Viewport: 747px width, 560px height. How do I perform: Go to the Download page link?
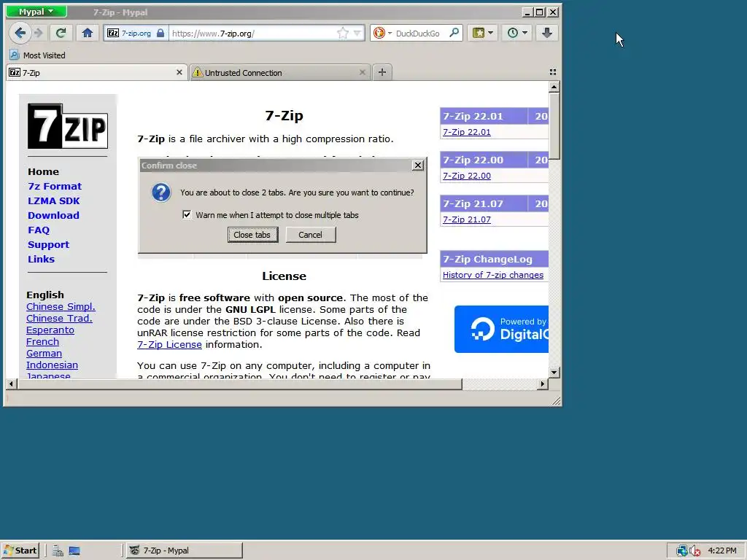53,215
